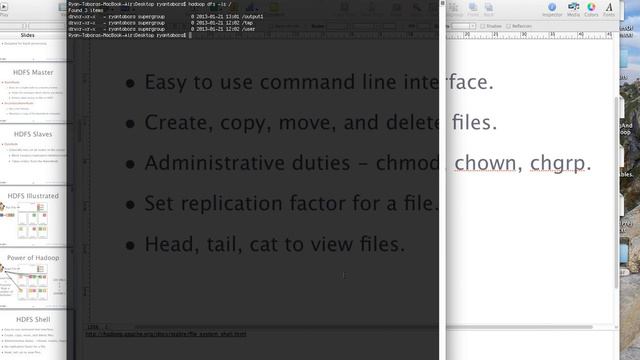Viewport: 640px width, 360px height.
Task: Click the Back arrange icon
Action: (x=489, y=9)
